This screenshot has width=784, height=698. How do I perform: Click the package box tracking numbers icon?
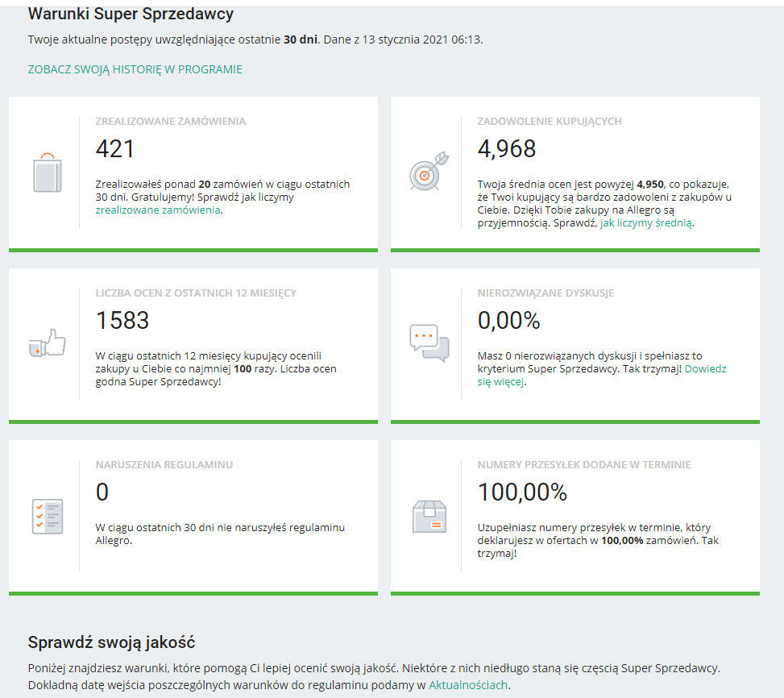(x=428, y=516)
